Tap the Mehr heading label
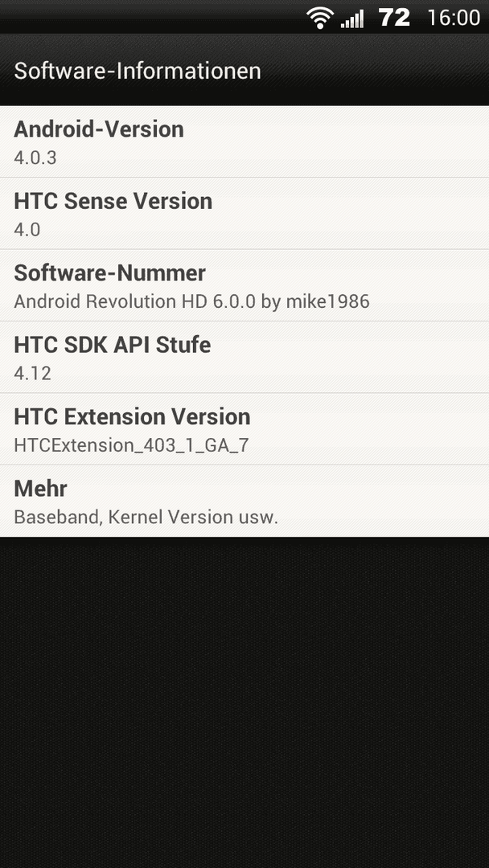This screenshot has width=489, height=868. (x=40, y=489)
